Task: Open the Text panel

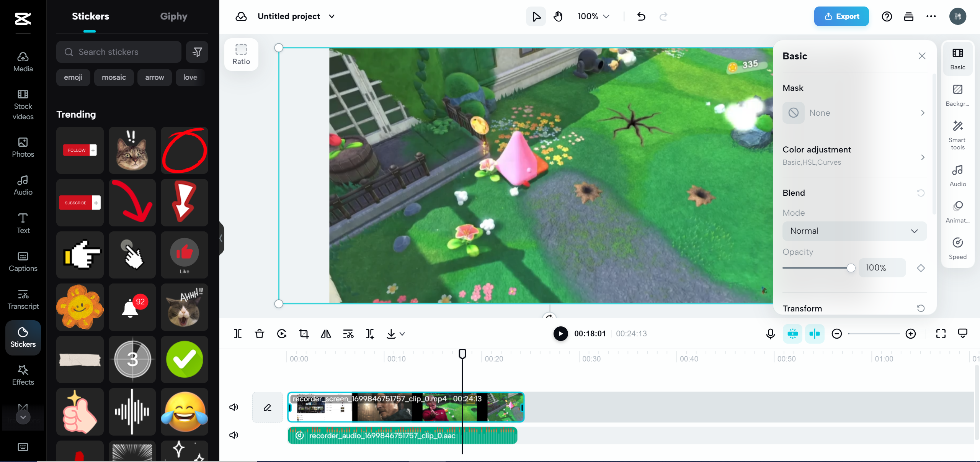Action: [x=23, y=222]
